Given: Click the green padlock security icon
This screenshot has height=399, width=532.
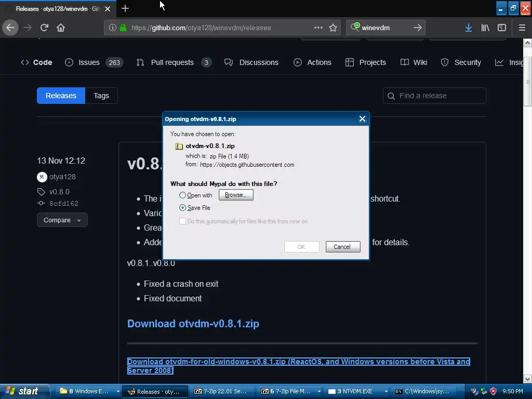Looking at the screenshot, I should (x=123, y=28).
